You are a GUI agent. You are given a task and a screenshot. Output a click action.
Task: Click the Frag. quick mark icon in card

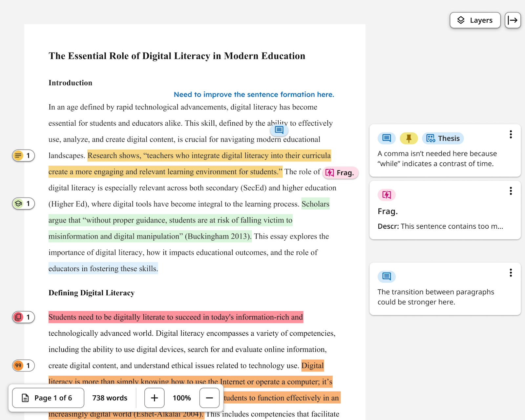(x=387, y=195)
